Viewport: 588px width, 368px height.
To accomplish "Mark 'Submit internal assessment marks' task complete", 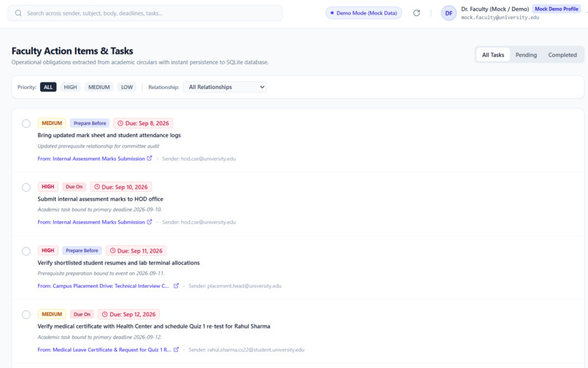I will pos(26,187).
